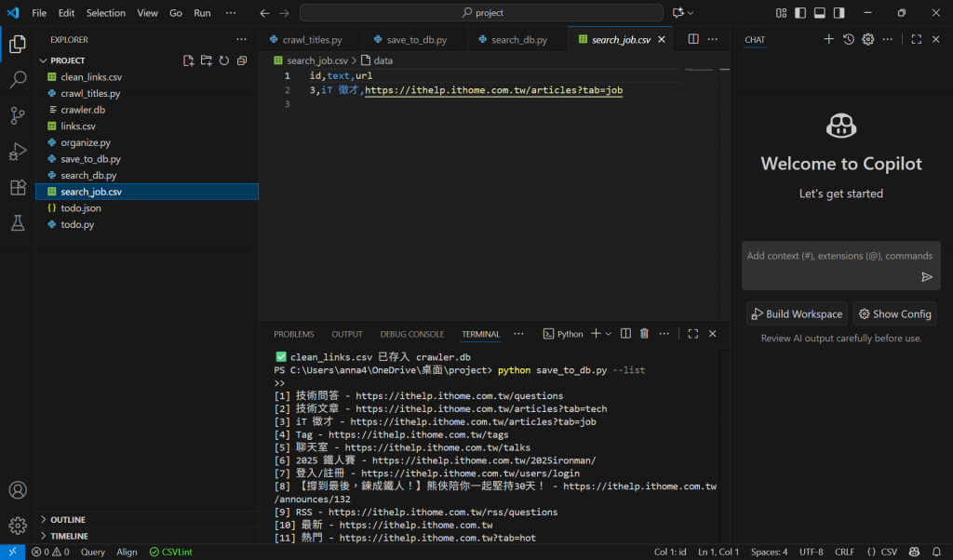Toggle the primary side bar layout
The image size is (953, 560).
[x=799, y=13]
